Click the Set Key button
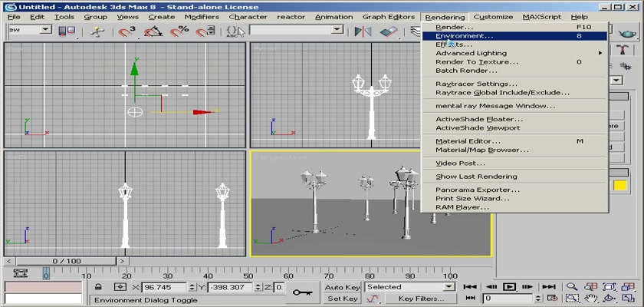The height and width of the screenshot is (307, 644). click(x=342, y=299)
